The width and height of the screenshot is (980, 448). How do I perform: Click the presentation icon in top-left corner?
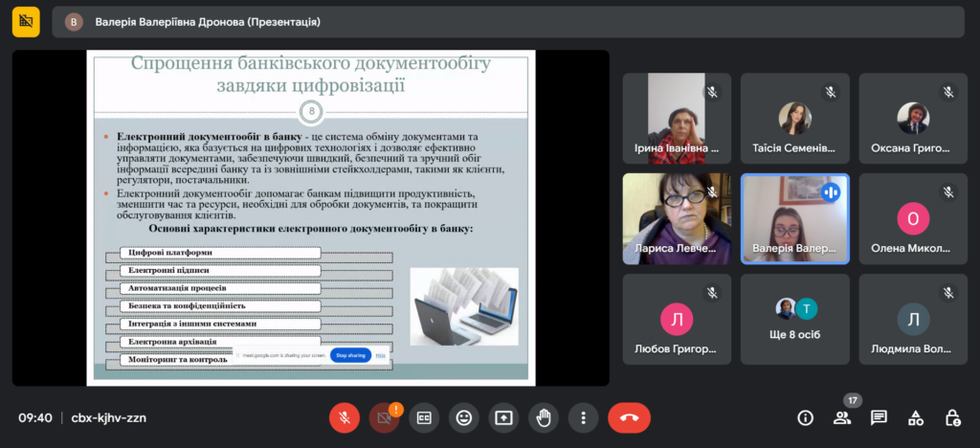point(26,21)
